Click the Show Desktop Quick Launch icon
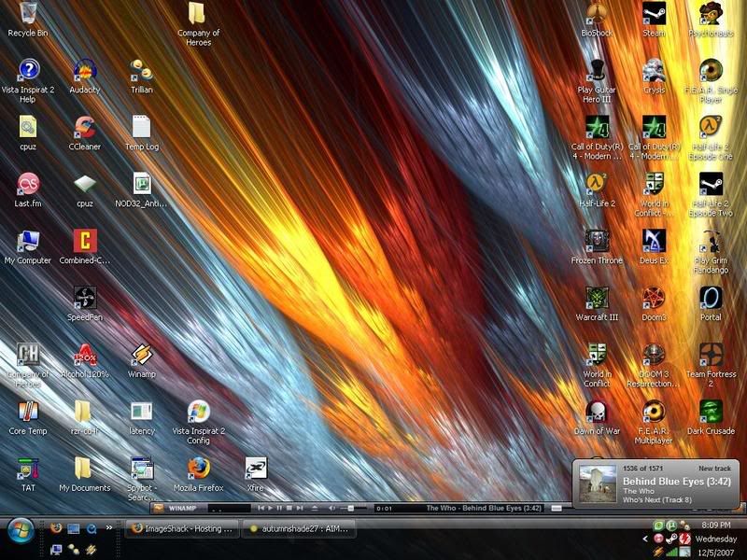The height and width of the screenshot is (560, 747). pos(74,528)
